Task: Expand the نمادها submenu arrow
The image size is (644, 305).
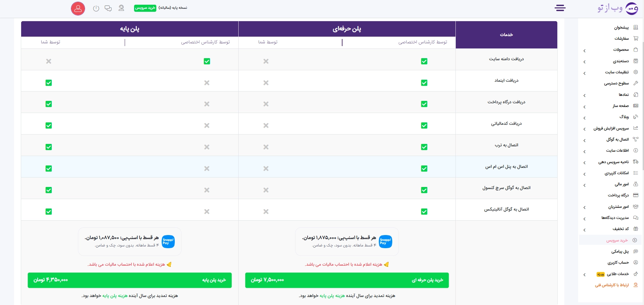Action: 585,96
